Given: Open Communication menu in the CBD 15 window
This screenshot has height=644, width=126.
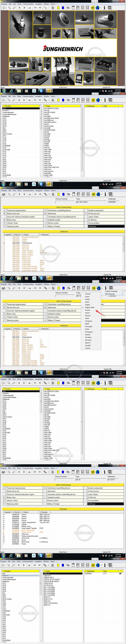Looking at the screenshot, I should coord(28,561).
